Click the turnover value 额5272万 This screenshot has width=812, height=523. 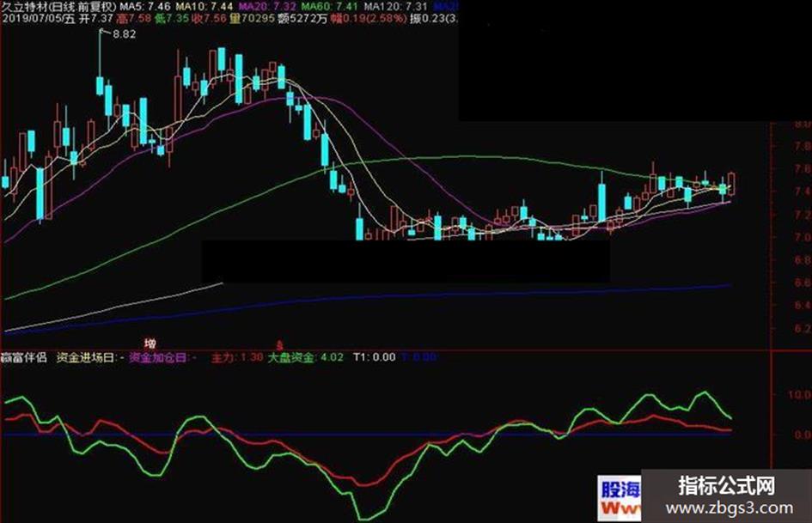(x=302, y=19)
